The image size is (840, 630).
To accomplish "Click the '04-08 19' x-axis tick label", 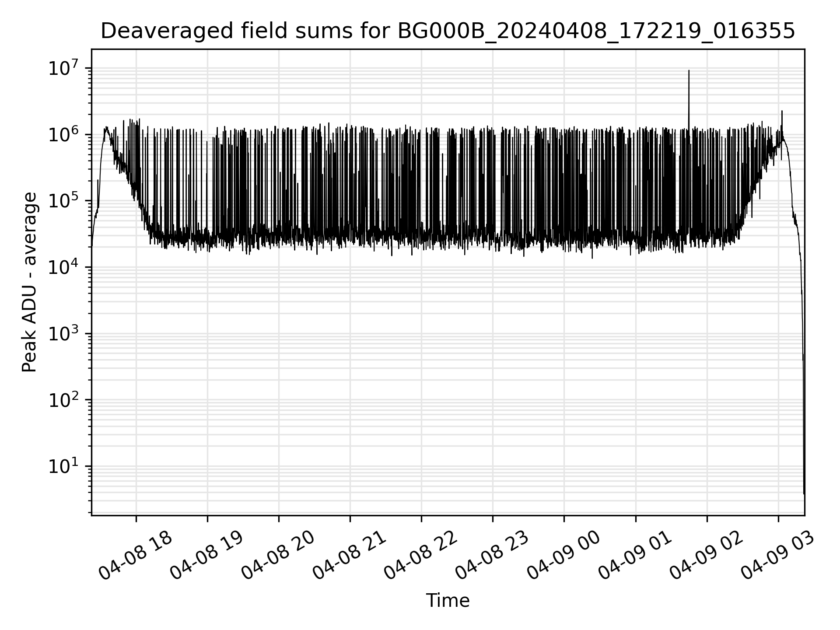I will click(207, 556).
